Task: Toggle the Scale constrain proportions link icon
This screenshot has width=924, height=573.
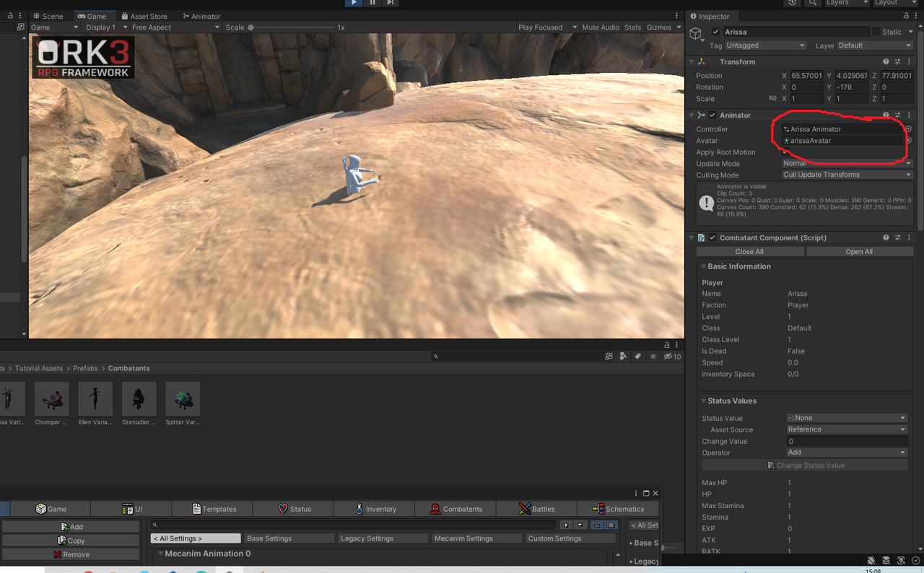Action: 772,99
